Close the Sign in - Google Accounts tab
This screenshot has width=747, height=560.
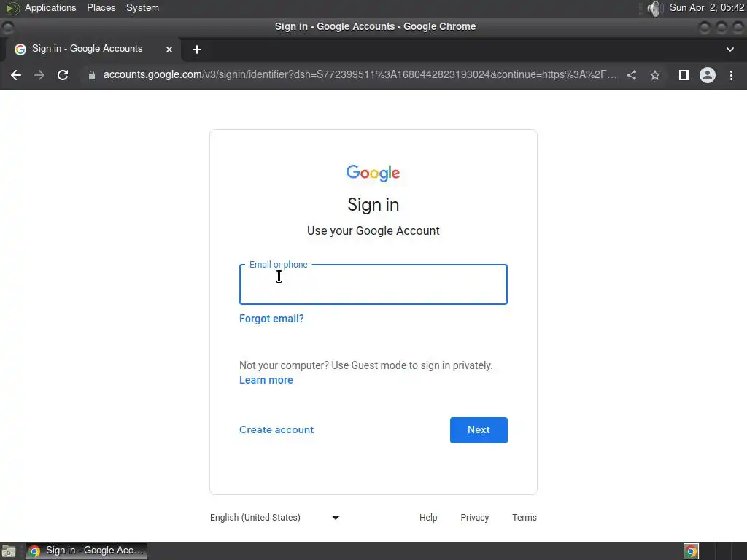169,50
